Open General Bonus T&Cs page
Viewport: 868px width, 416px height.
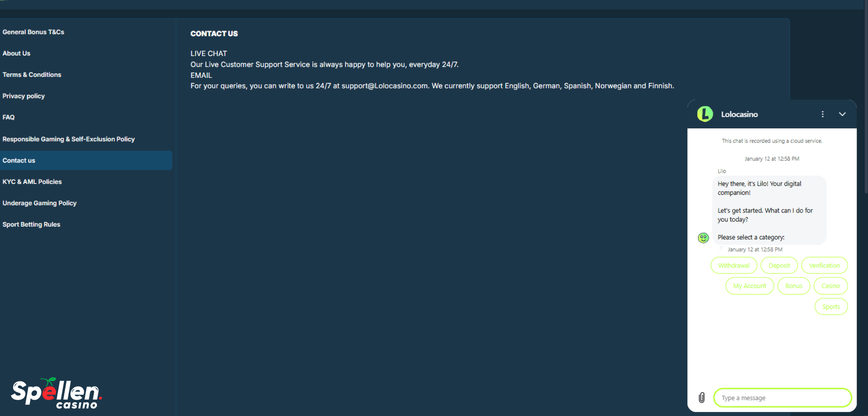[33, 32]
